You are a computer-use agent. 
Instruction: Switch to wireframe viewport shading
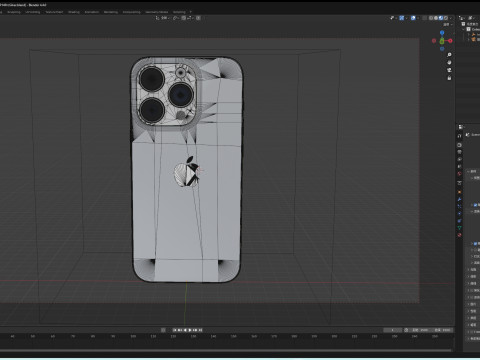pyautogui.click(x=431, y=18)
